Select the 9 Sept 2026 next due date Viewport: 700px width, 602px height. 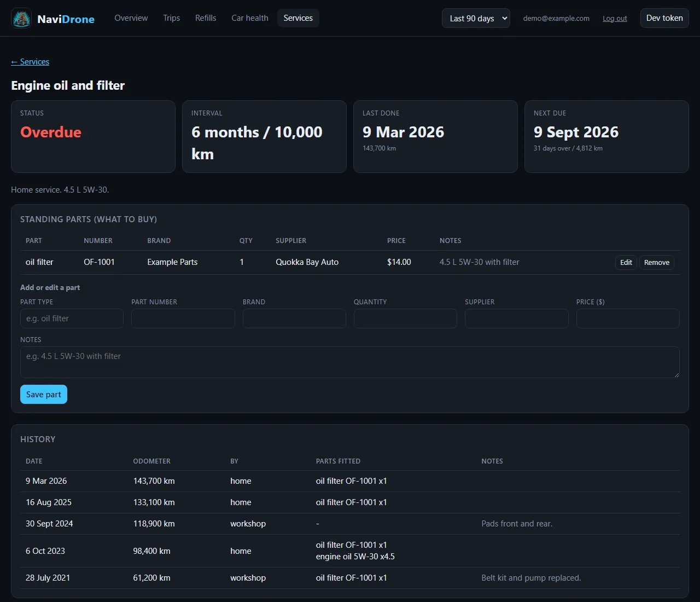pos(576,132)
